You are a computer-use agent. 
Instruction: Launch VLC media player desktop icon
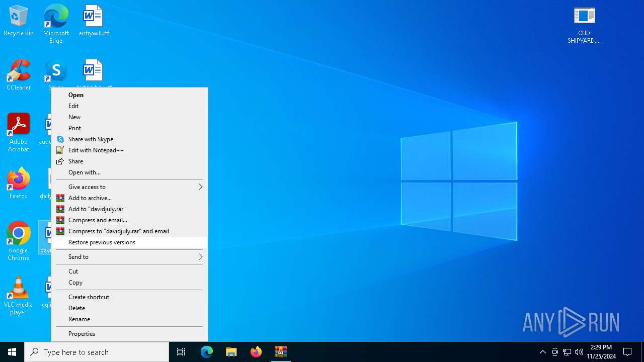click(x=19, y=296)
